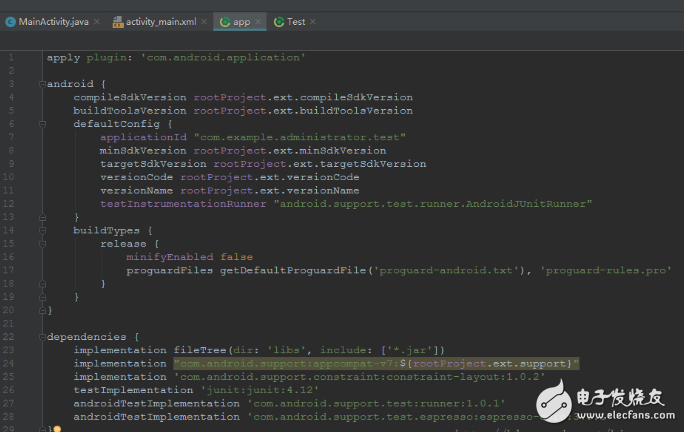Collapse the dependencies block fold marker
The height and width of the screenshot is (432, 684).
pyautogui.click(x=42, y=336)
